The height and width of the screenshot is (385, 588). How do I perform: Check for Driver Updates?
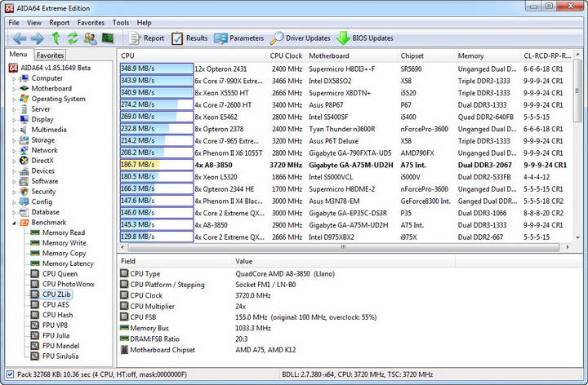[x=301, y=38]
